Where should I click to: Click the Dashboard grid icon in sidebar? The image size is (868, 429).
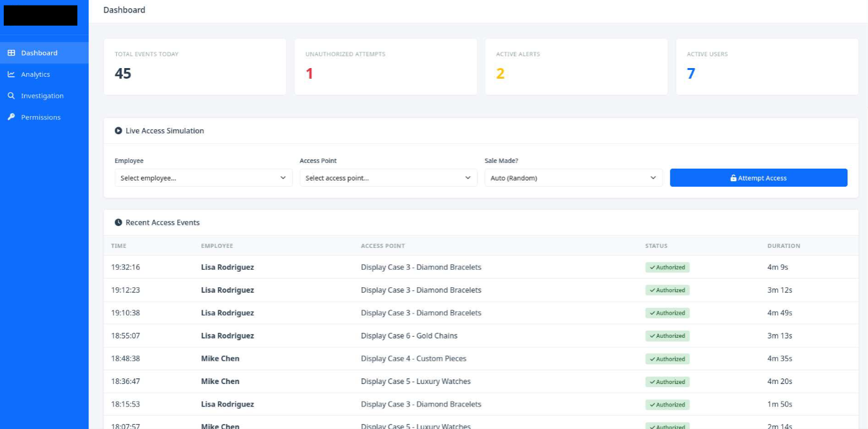[x=11, y=53]
